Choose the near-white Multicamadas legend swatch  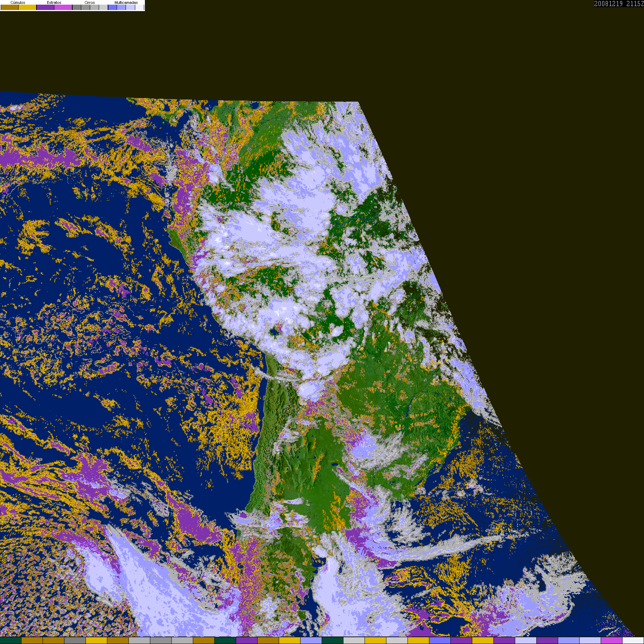[140, 7]
